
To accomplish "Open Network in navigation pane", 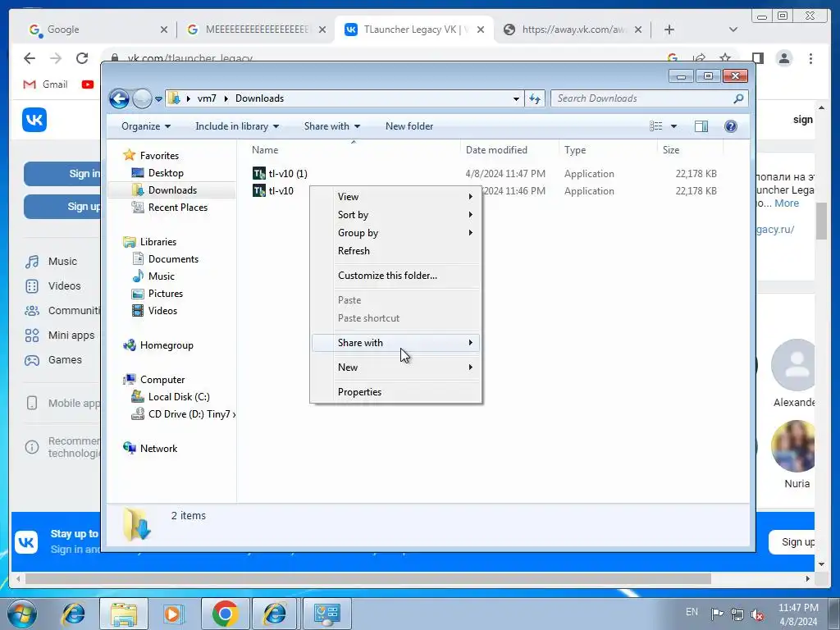I will (150, 449).
